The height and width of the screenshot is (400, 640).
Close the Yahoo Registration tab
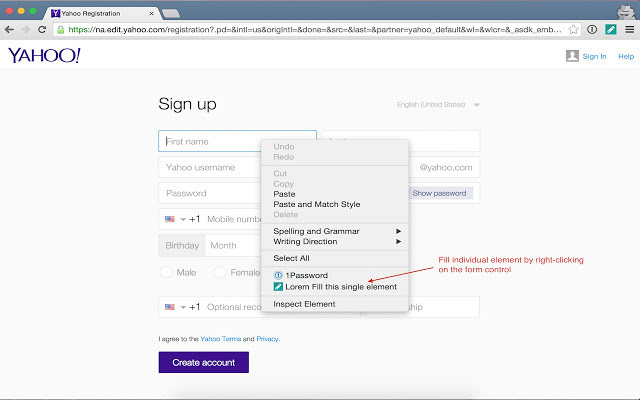pyautogui.click(x=151, y=13)
